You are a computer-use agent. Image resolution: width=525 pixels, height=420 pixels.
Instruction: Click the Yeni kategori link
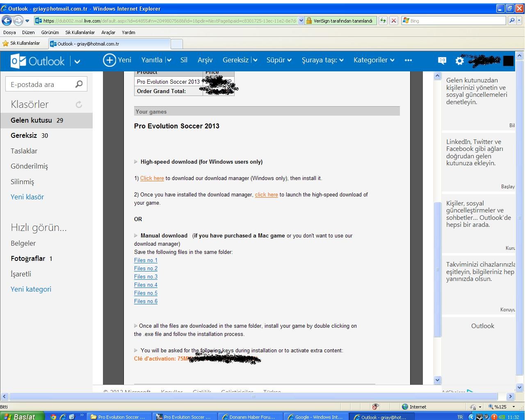31,289
